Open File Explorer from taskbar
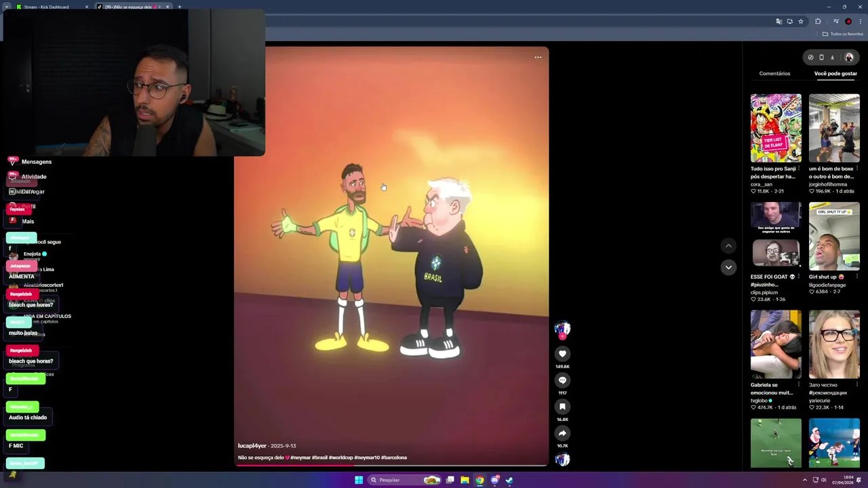This screenshot has height=488, width=868. pos(465,480)
